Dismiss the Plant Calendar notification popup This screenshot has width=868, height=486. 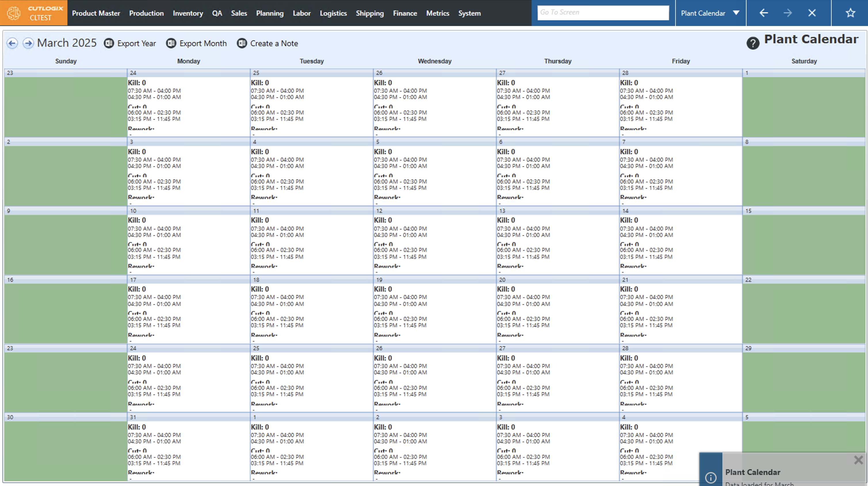tap(858, 460)
